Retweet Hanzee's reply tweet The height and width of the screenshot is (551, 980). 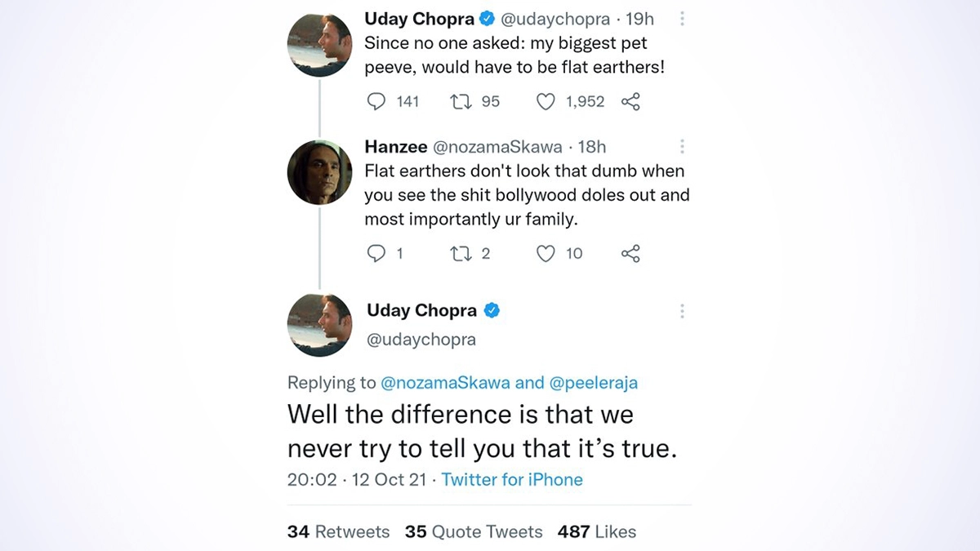click(x=460, y=254)
